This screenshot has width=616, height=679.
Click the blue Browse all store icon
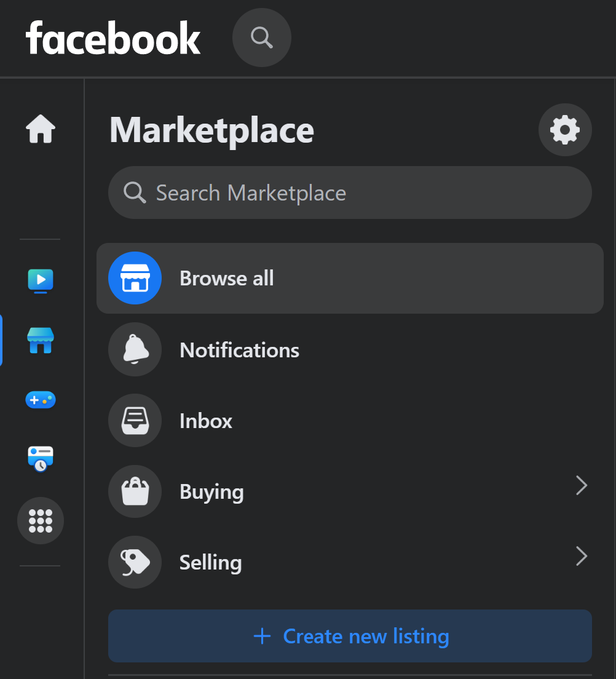pyautogui.click(x=135, y=278)
